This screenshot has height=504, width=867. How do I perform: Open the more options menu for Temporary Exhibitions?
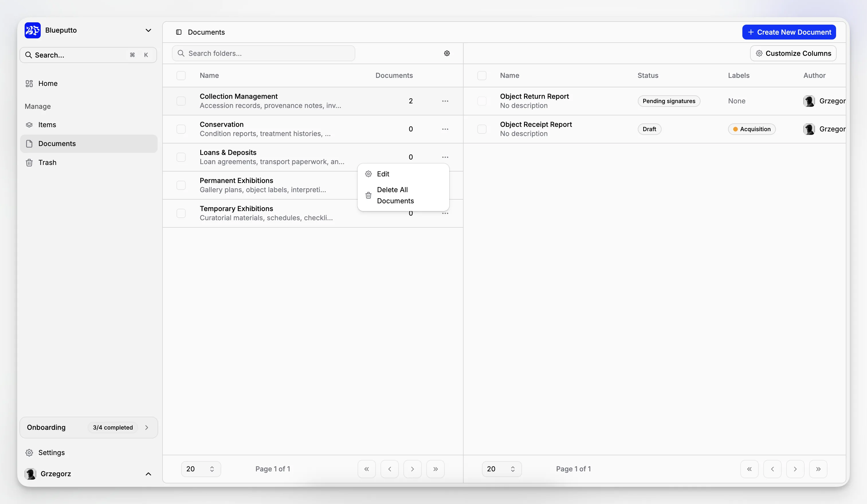point(445,214)
